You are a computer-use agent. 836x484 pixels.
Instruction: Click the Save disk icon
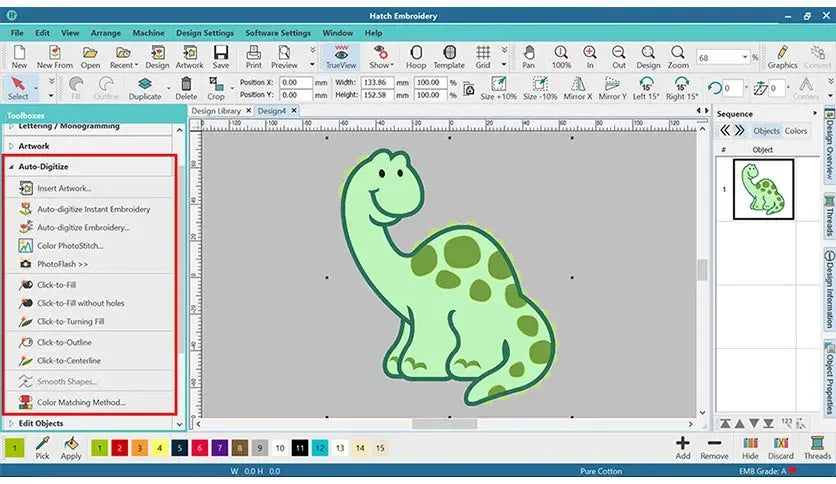pos(221,52)
